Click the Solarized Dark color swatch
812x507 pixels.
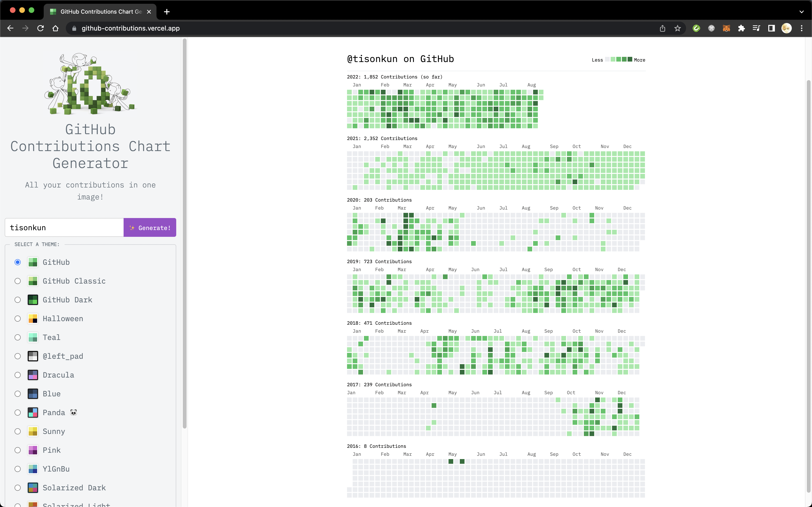click(33, 487)
